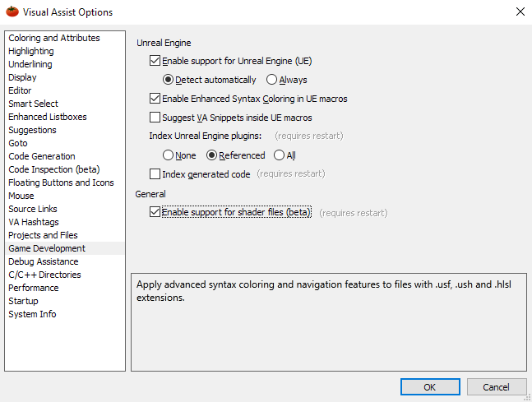Image resolution: width=532 pixels, height=402 pixels.
Task: Choose None for plugin indexing
Action: coord(168,155)
